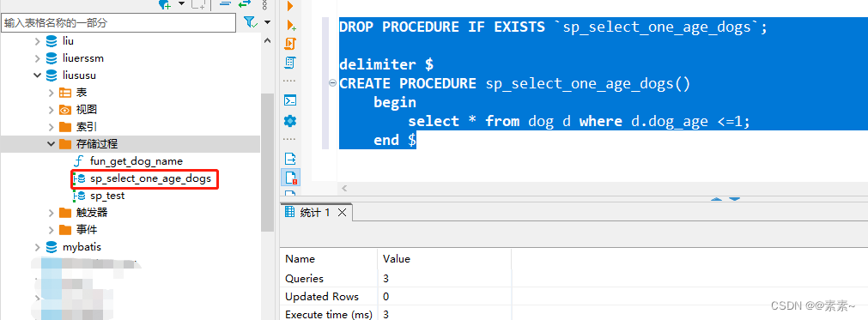Close the 统计 1 tab
868x320 pixels.
click(342, 213)
